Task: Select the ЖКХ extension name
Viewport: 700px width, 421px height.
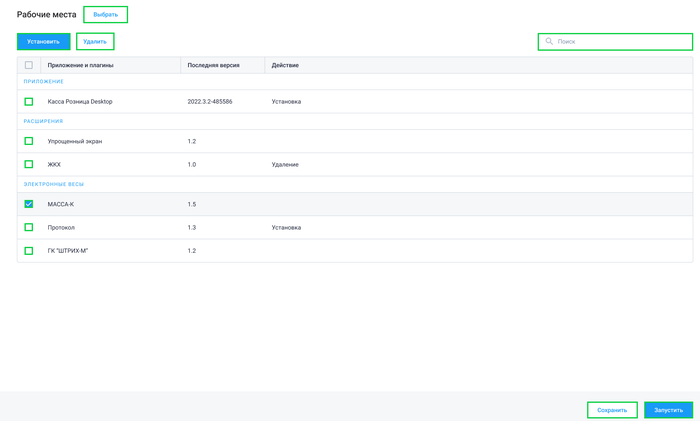Action: pyautogui.click(x=54, y=164)
